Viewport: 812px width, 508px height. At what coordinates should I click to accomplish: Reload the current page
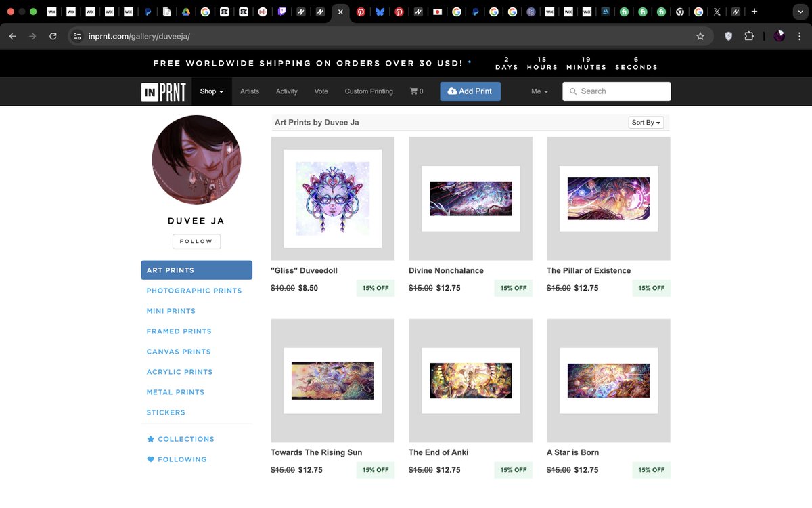click(53, 36)
